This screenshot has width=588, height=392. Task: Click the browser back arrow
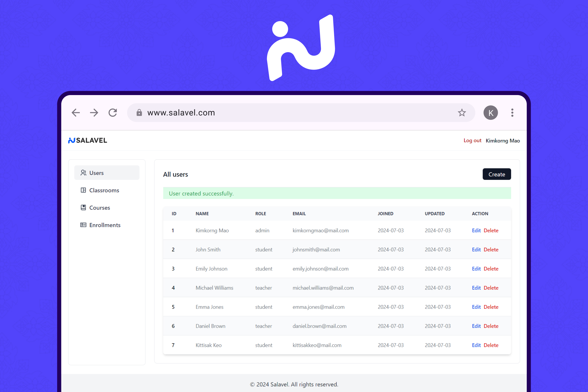[76, 113]
